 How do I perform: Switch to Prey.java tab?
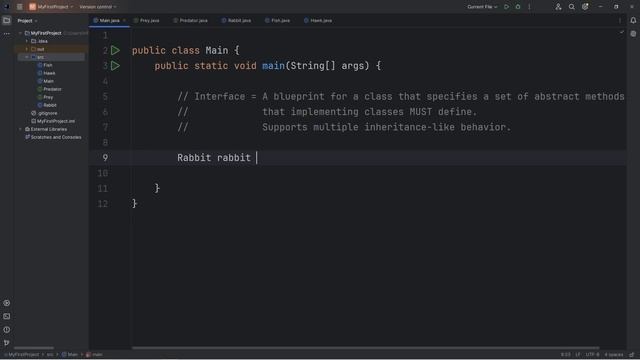click(147, 20)
